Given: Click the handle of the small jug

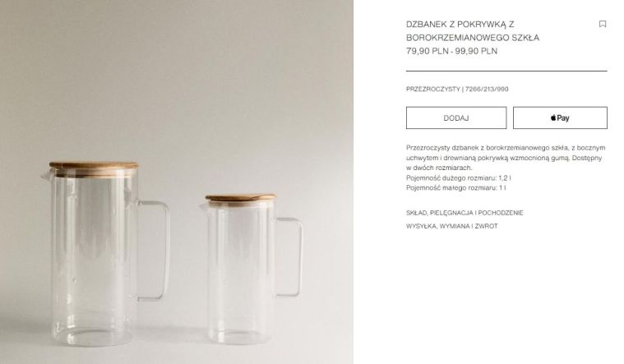Looking at the screenshot, I should point(289,257).
